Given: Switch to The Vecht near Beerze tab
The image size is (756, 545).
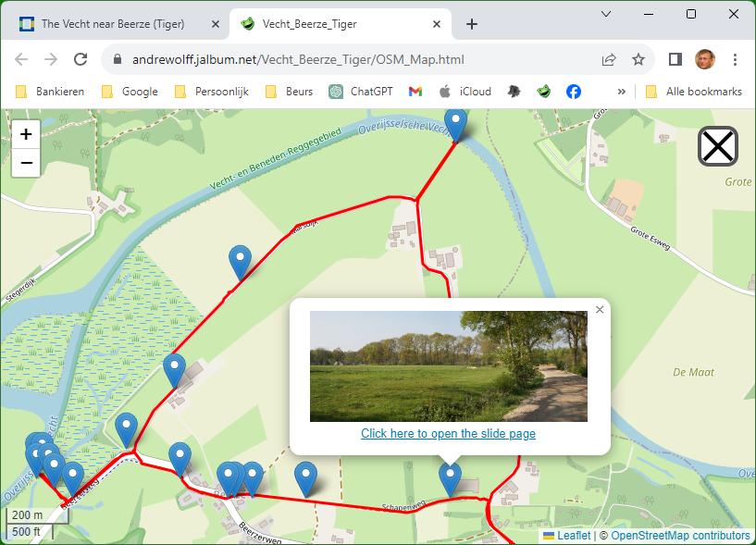Looking at the screenshot, I should tap(111, 24).
